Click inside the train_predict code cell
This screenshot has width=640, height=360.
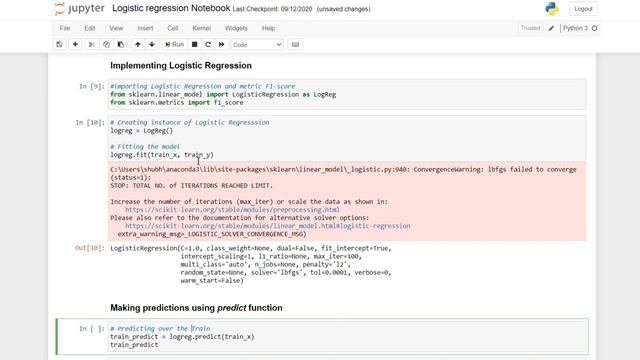[x=348, y=337]
